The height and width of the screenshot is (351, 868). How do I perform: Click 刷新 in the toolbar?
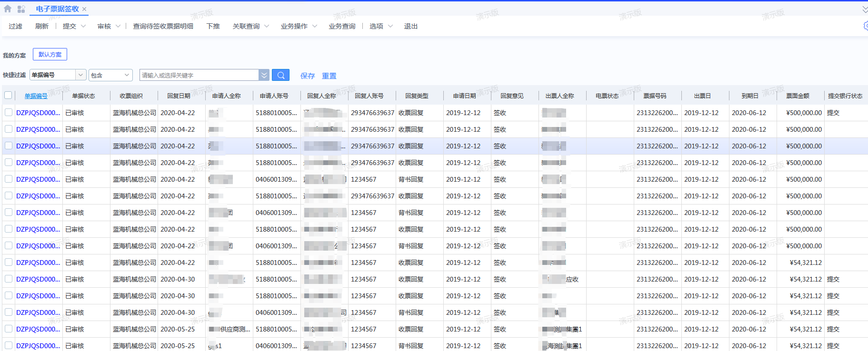pyautogui.click(x=42, y=26)
